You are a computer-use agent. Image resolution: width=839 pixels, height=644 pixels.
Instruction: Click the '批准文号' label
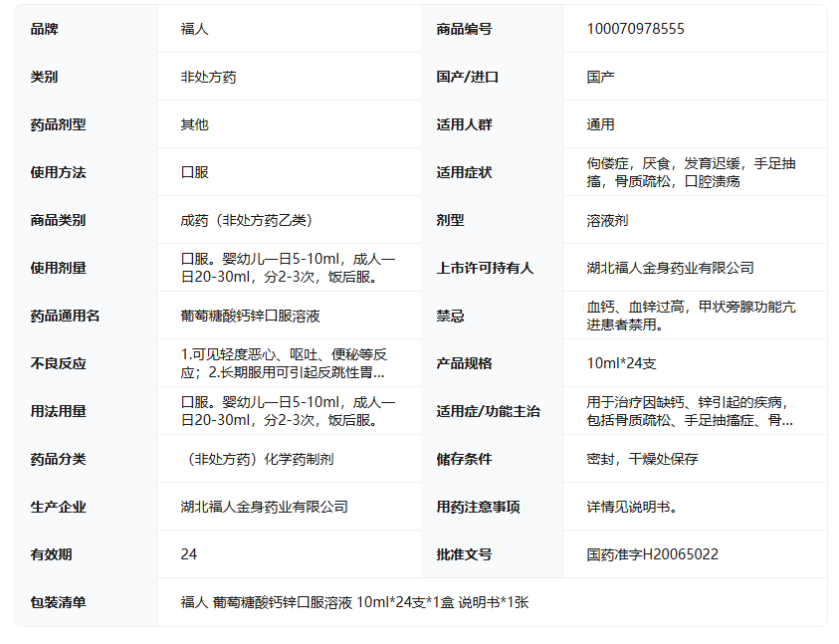[x=464, y=554]
